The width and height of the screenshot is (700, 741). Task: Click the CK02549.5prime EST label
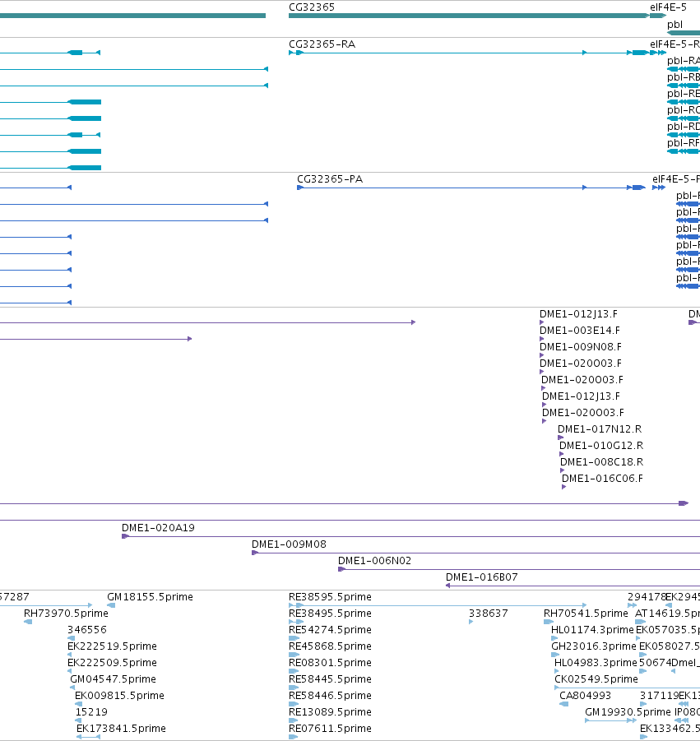[596, 679]
